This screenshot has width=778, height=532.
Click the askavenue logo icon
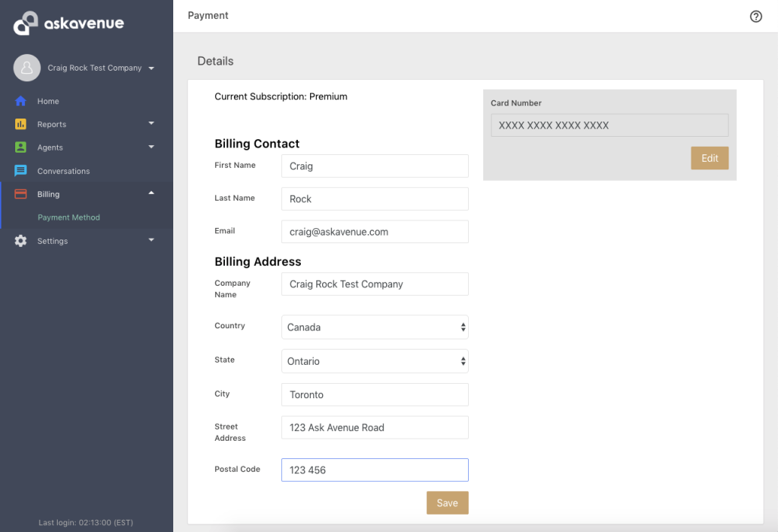coord(26,23)
